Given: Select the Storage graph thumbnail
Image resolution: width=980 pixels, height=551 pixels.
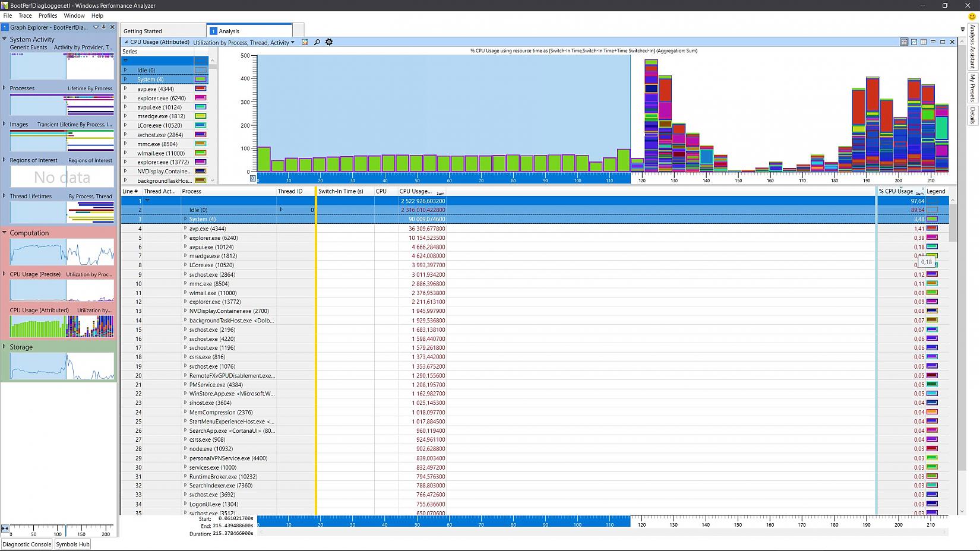Looking at the screenshot, I should tap(62, 366).
